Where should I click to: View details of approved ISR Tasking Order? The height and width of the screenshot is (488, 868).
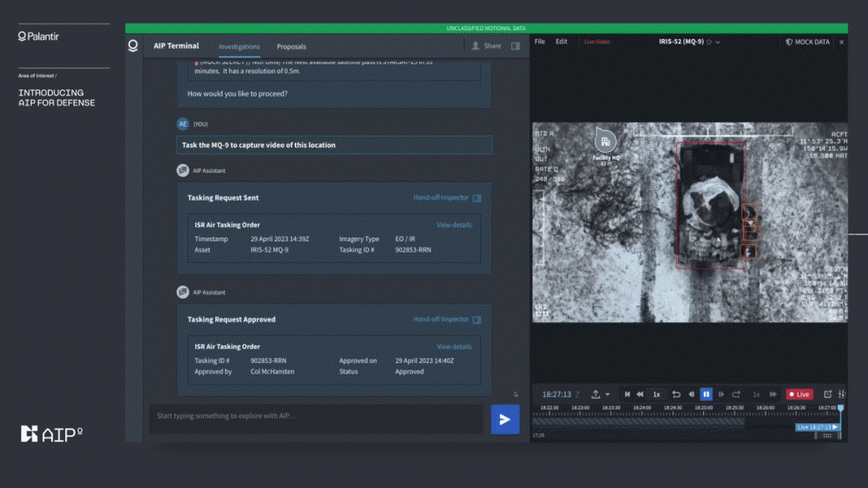click(454, 346)
